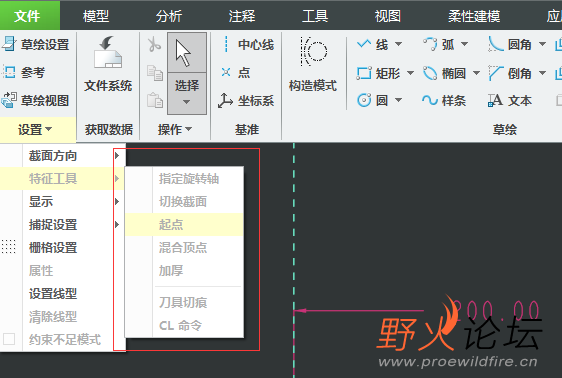
Task: Click the 清除线型 menu entry
Action: click(x=62, y=317)
